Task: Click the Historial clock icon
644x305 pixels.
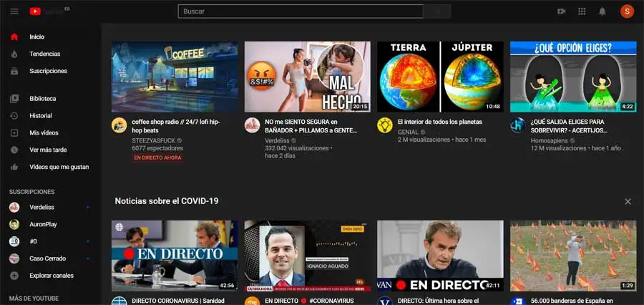Action: pos(14,116)
